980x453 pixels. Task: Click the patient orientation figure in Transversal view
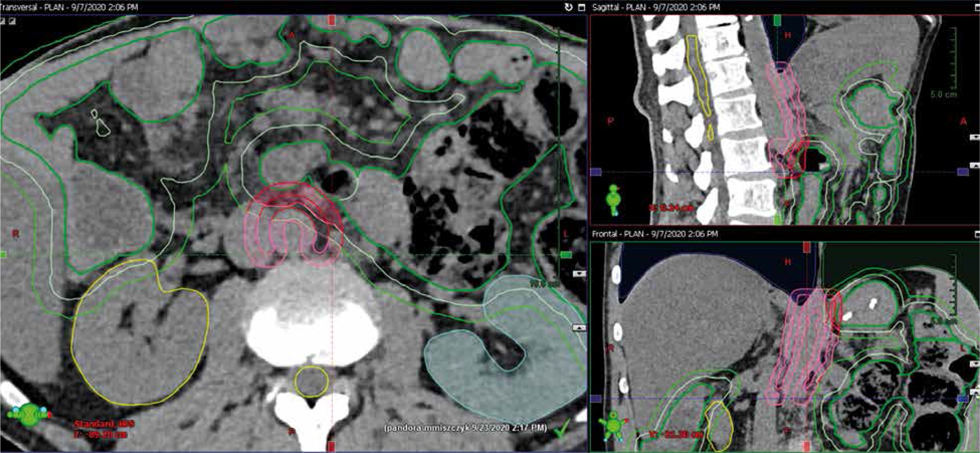[29, 415]
